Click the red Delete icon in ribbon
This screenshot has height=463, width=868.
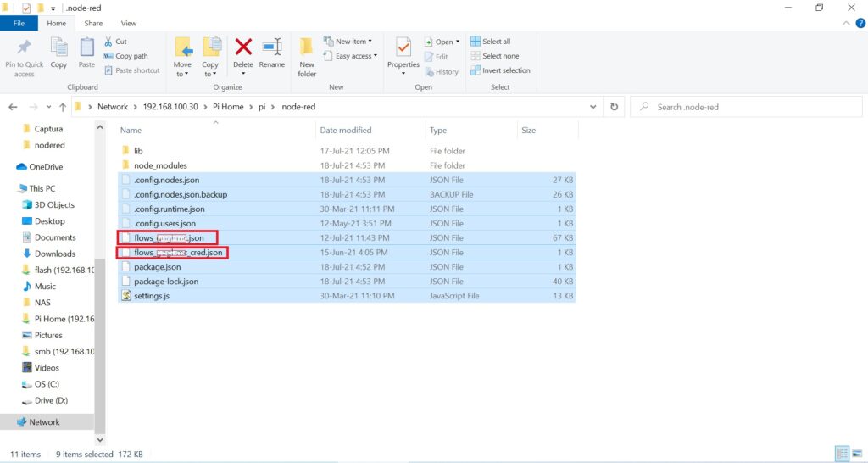(243, 47)
